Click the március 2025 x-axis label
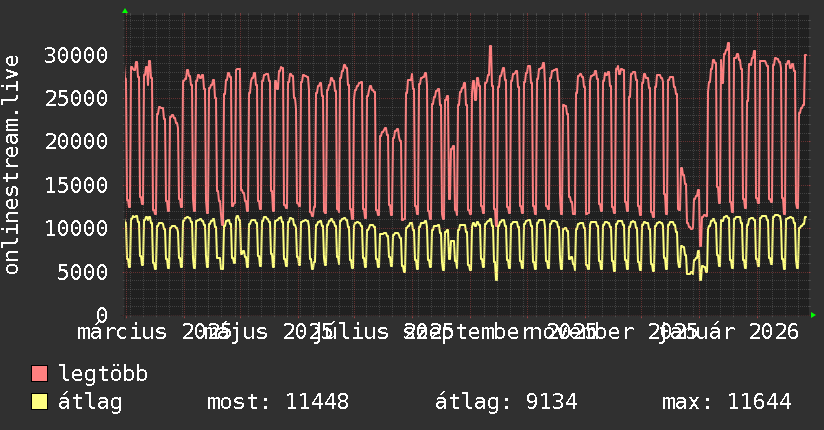The height and width of the screenshot is (430, 824). point(154,332)
